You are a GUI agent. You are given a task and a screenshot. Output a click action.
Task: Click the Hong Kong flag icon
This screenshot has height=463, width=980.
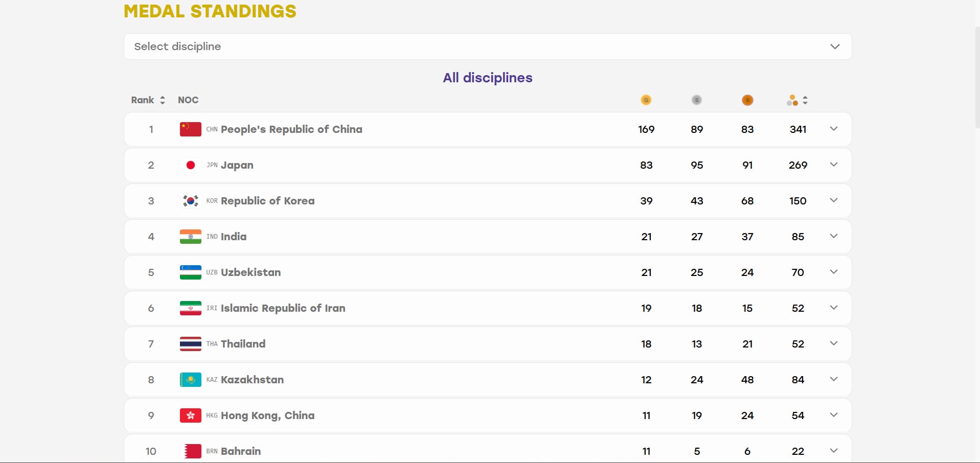click(191, 415)
